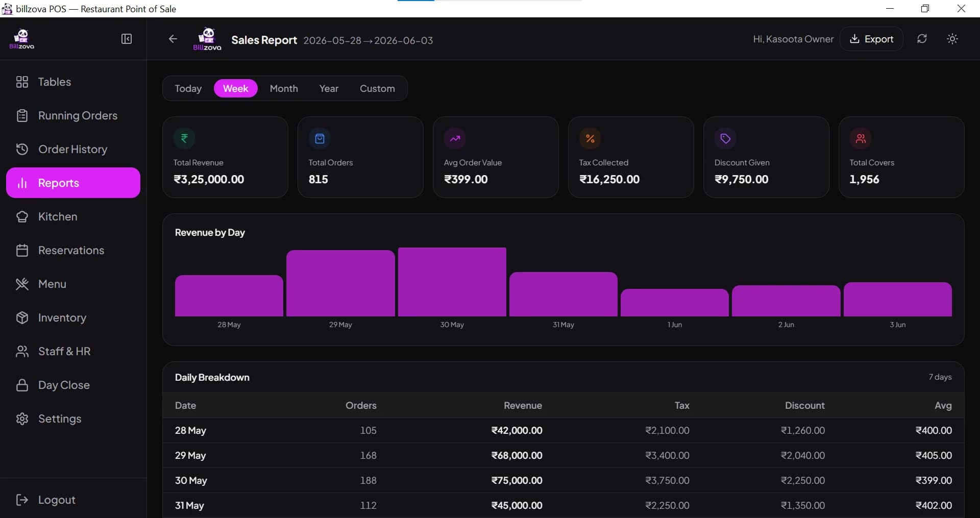Switch to the Year range tab
The image size is (980, 518).
tap(329, 88)
